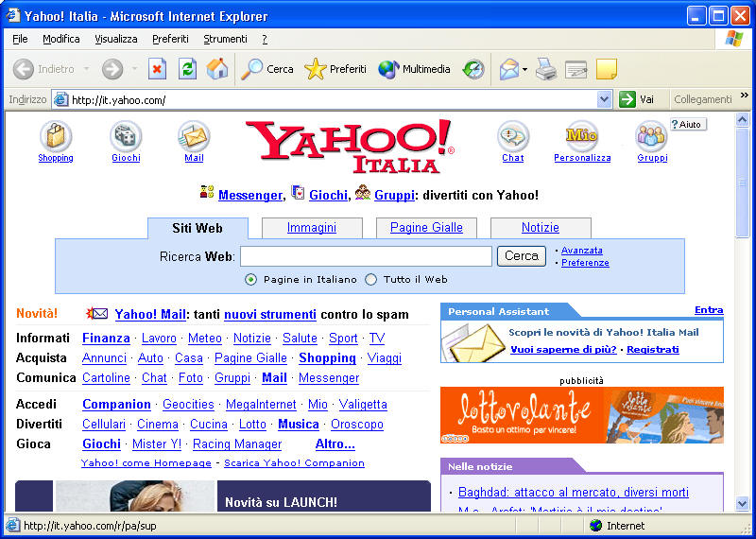Expand the Mail toolbar dropdown arrow
This screenshot has height=539, width=756.
coord(524,69)
